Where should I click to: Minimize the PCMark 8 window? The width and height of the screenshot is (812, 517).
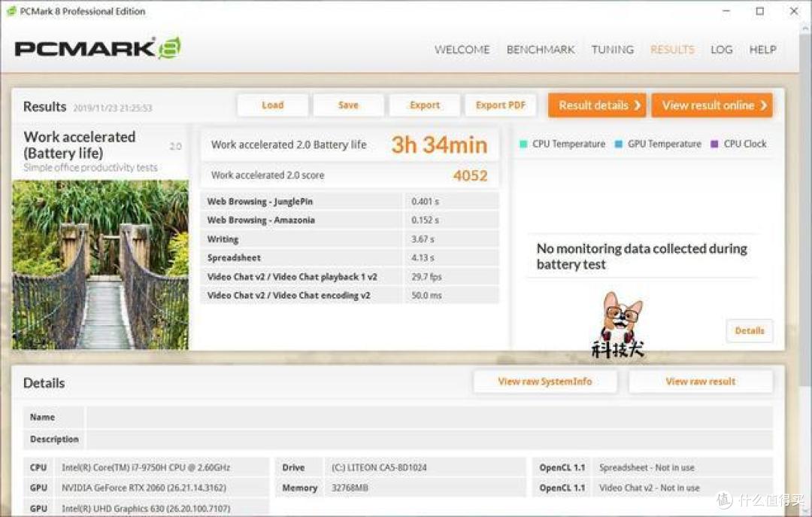click(726, 11)
